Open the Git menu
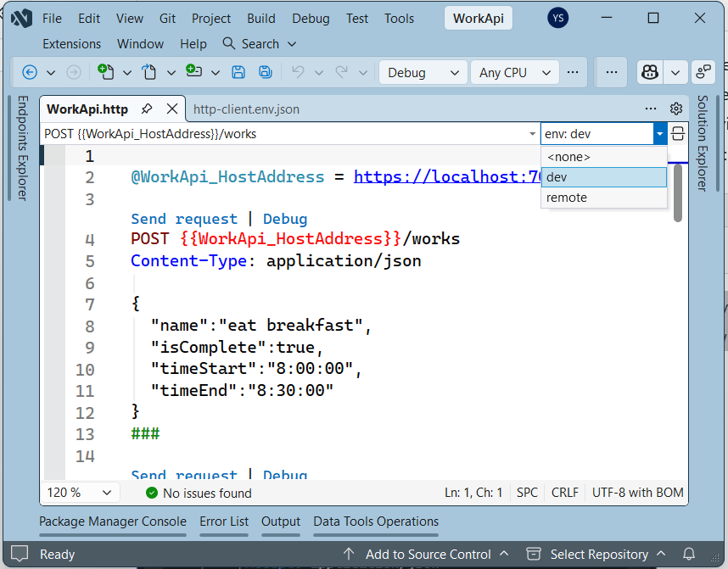Viewport: 728px width, 569px height. point(168,19)
